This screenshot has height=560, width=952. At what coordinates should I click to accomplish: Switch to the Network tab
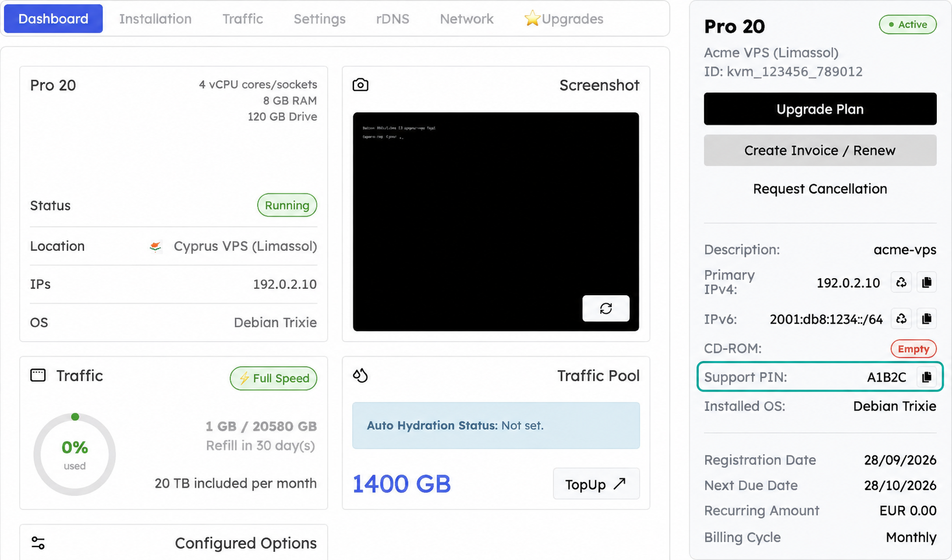(466, 19)
